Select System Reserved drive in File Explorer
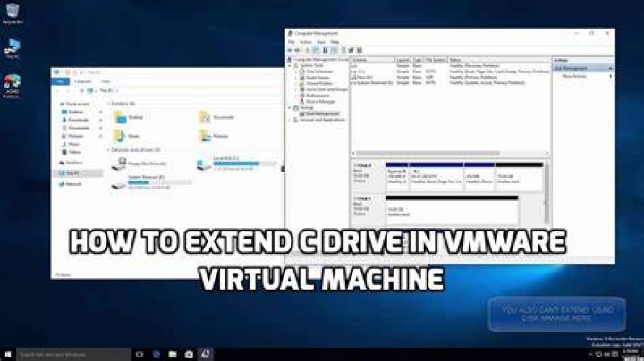This screenshot has height=361, width=644. pyautogui.click(x=151, y=182)
